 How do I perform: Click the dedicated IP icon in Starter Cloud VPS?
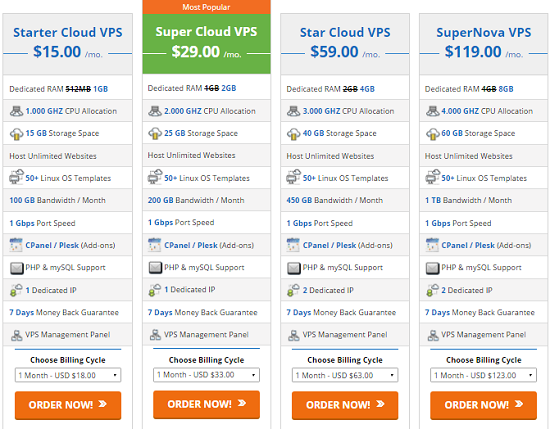point(16,290)
